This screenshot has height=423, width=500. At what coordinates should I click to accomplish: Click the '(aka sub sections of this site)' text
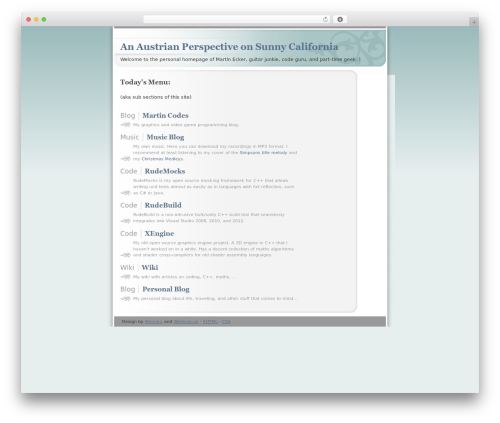[x=156, y=97]
